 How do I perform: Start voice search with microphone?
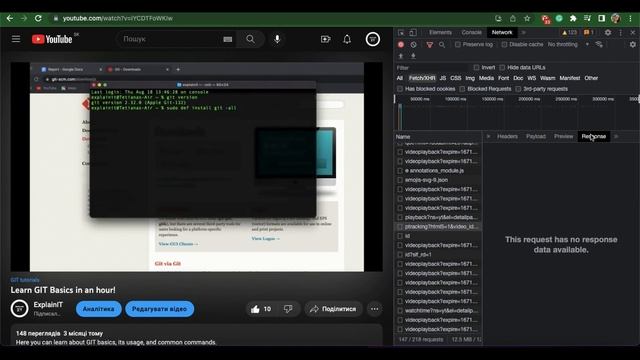tap(277, 39)
